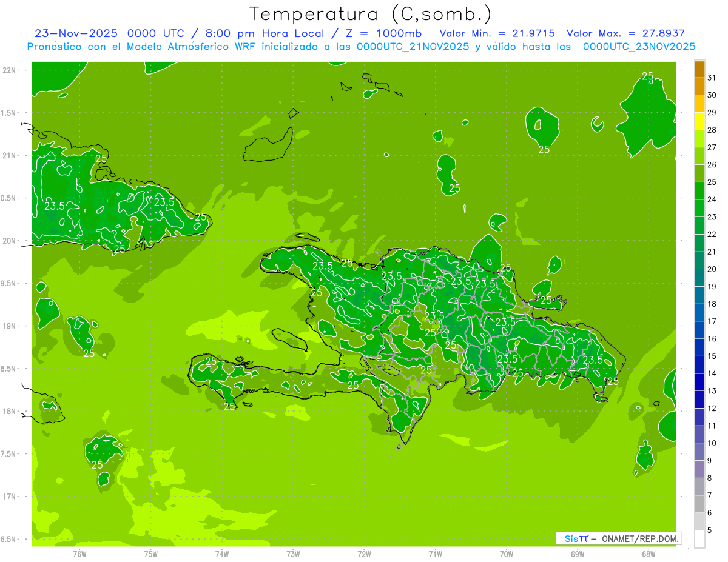
Task: Click the yellow legend swatch between 28 and 29
Action: [x=700, y=122]
